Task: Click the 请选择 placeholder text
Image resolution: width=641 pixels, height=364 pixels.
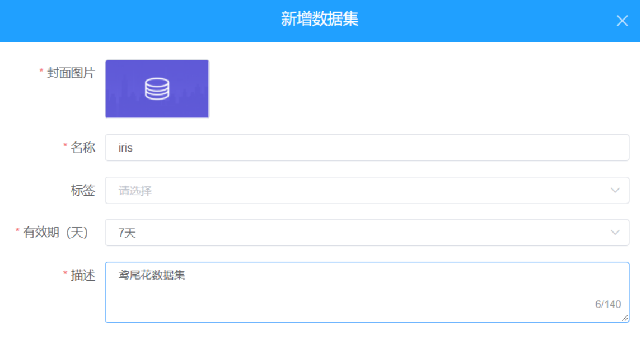Action: point(135,191)
